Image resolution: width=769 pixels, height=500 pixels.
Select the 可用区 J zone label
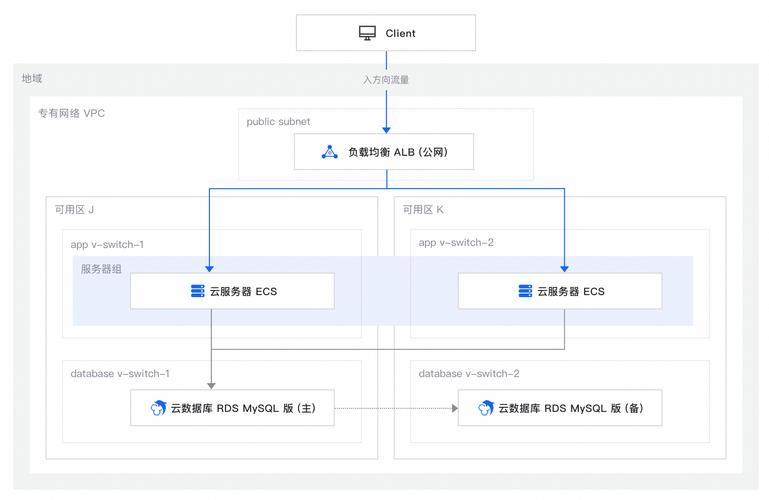75,210
